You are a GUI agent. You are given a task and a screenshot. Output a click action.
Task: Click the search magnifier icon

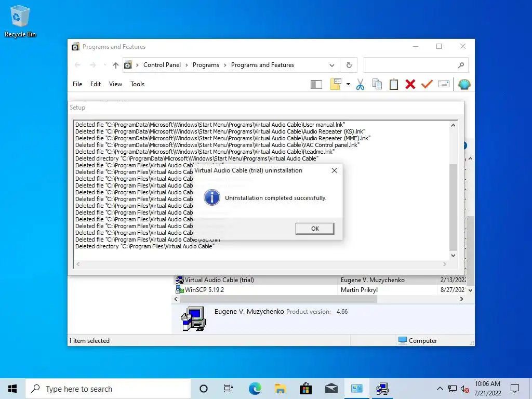point(461,65)
